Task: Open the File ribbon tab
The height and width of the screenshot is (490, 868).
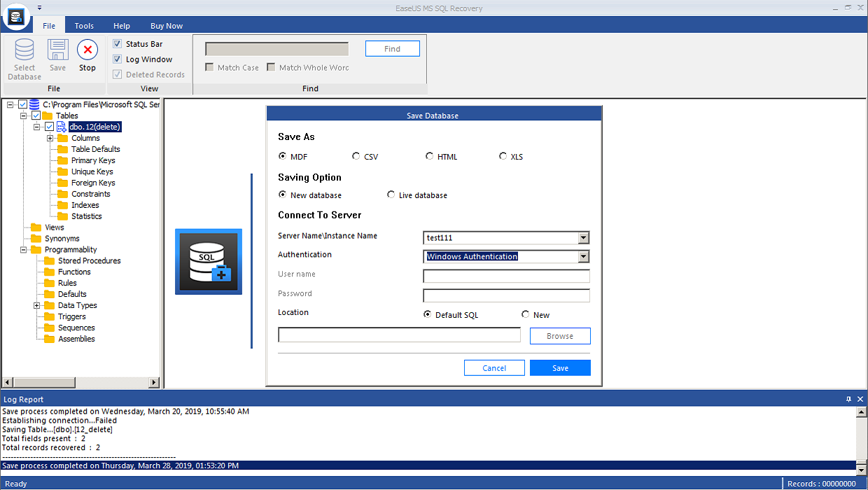Action: coord(49,26)
